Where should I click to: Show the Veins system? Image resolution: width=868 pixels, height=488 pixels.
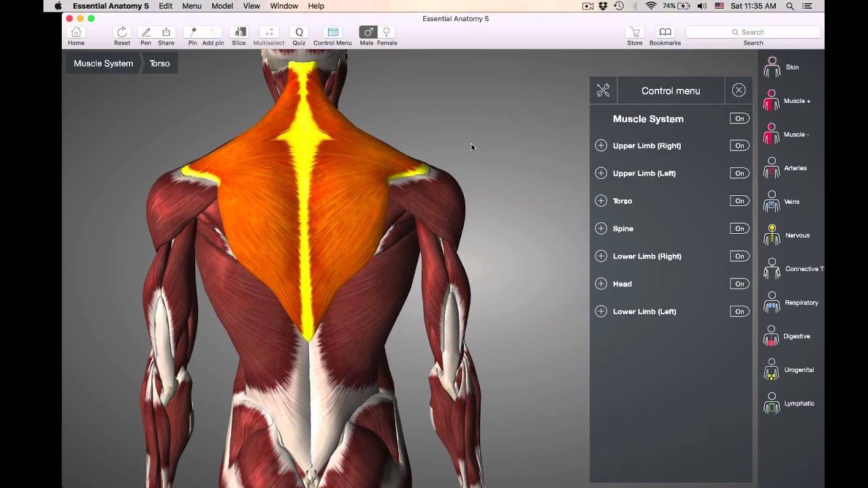[782, 201]
